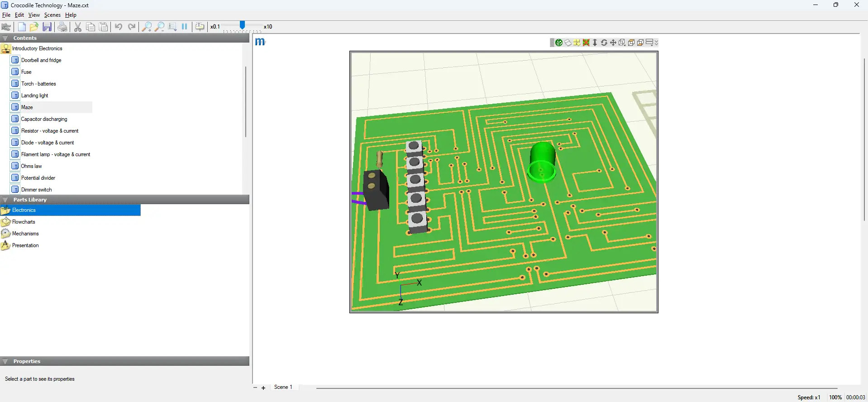Click the white sheet icon in the PCB toolbar
Image resolution: width=868 pixels, height=402 pixels.
(568, 43)
